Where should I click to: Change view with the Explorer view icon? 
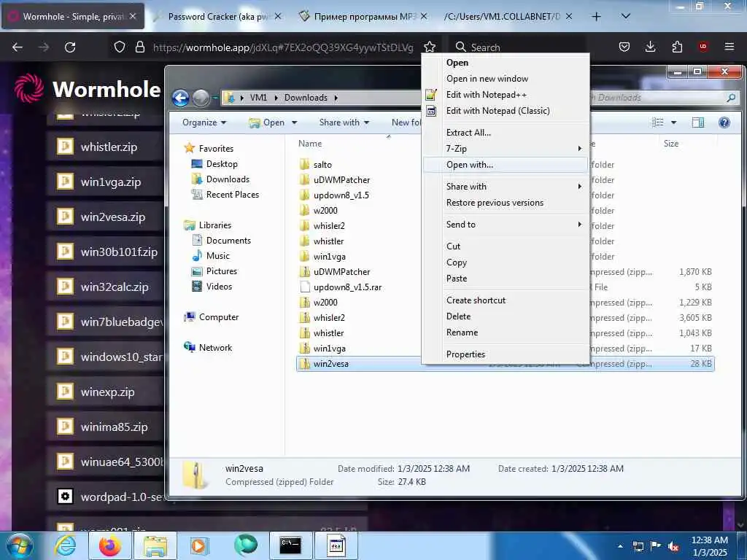pos(658,122)
